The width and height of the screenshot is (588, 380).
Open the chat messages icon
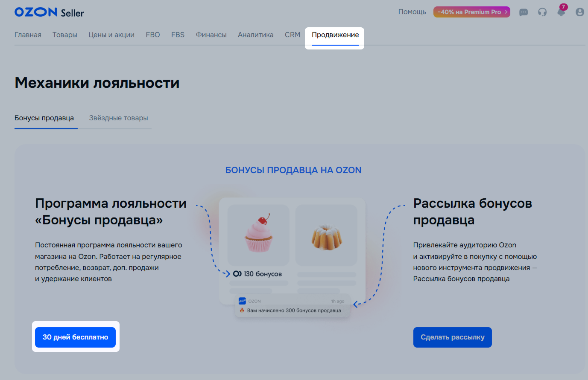pos(524,12)
